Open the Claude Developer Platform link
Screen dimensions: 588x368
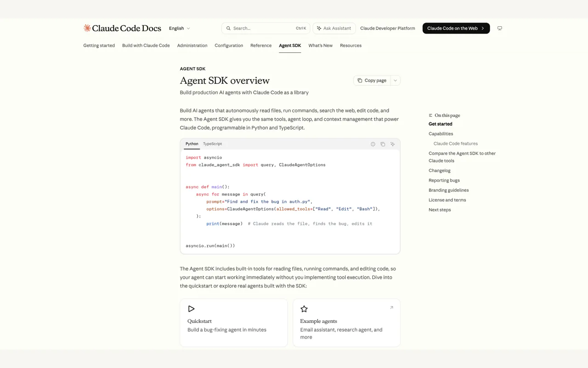click(387, 29)
